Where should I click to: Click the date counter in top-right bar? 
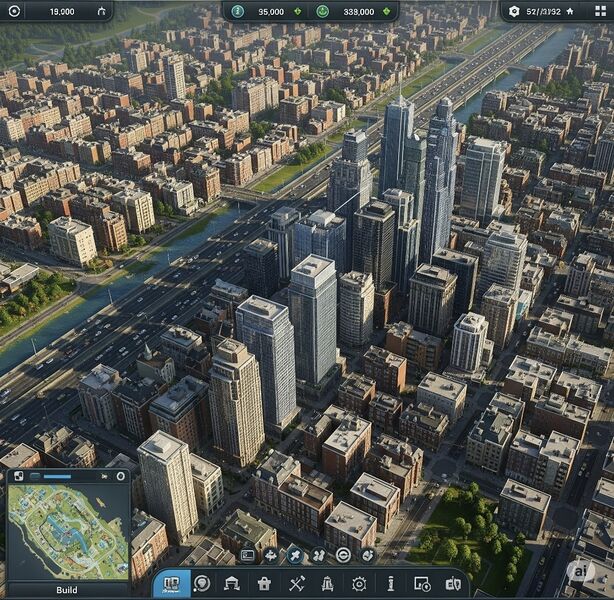coord(544,12)
